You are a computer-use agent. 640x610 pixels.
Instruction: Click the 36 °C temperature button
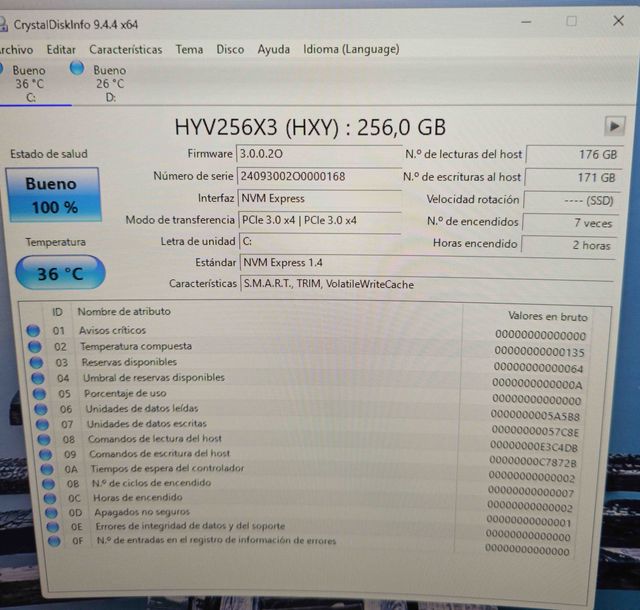pos(60,273)
